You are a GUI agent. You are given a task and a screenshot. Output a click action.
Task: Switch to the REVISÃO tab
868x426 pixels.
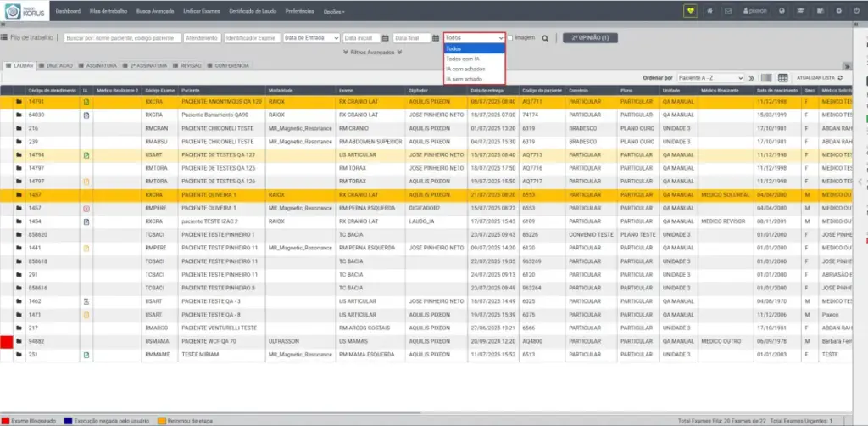[x=187, y=66]
